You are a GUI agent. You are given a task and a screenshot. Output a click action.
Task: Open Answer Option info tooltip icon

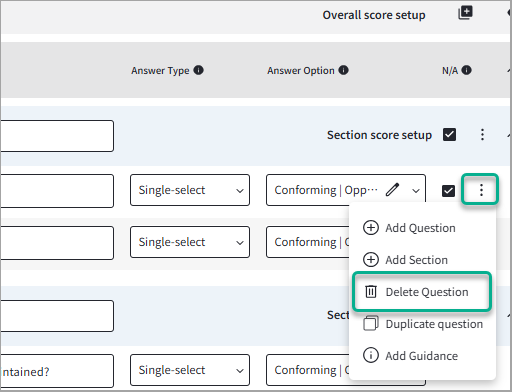point(343,70)
